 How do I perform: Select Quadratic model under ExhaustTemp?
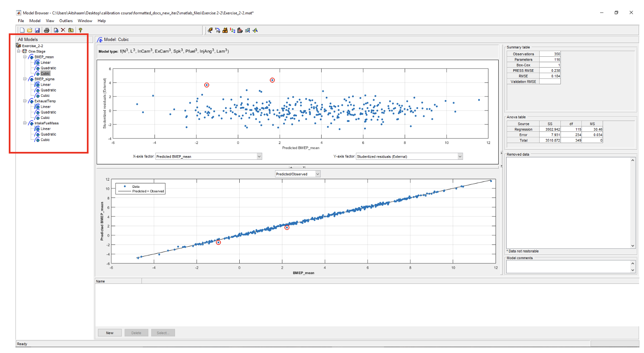[x=48, y=112]
